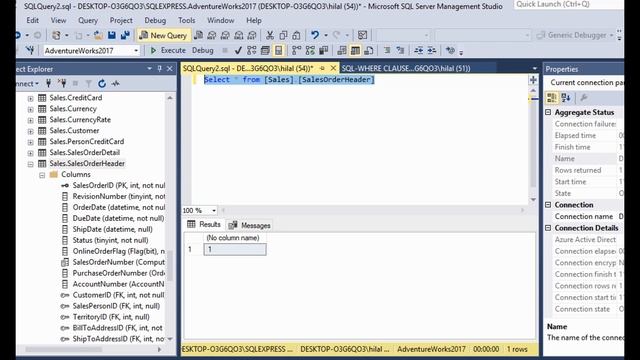Screen dimensions: 640x360
Task: Click the New Query button
Action: (164, 36)
